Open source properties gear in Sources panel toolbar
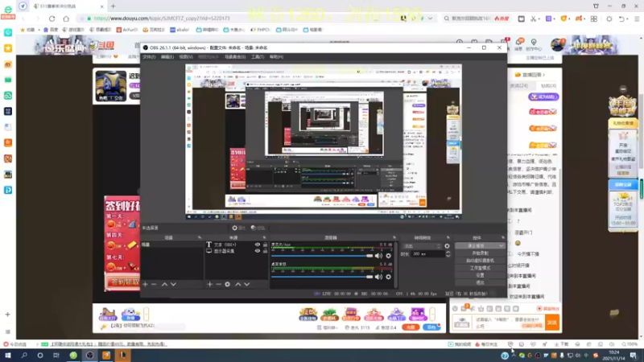 [228, 284]
